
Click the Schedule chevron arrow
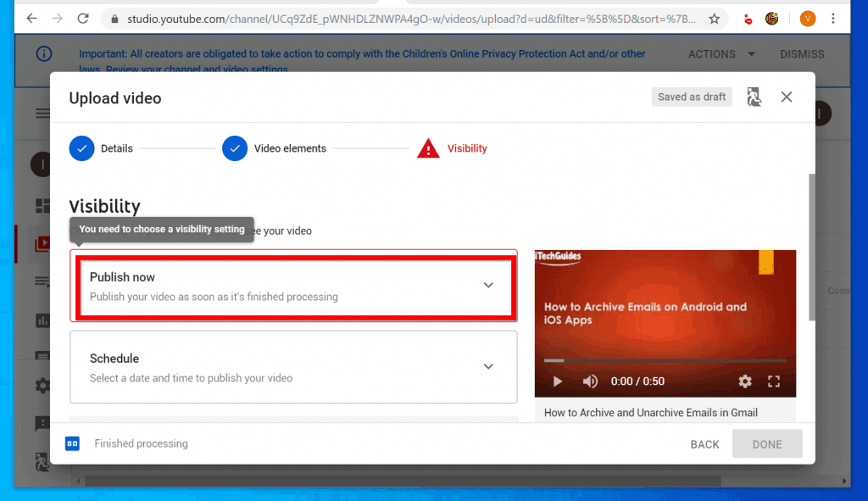click(x=488, y=366)
